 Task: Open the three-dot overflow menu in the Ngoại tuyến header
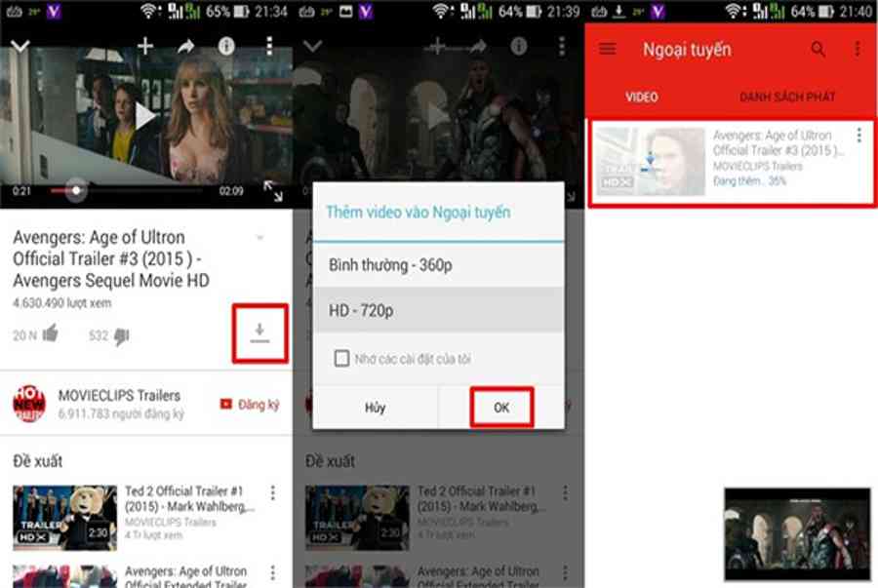click(858, 49)
